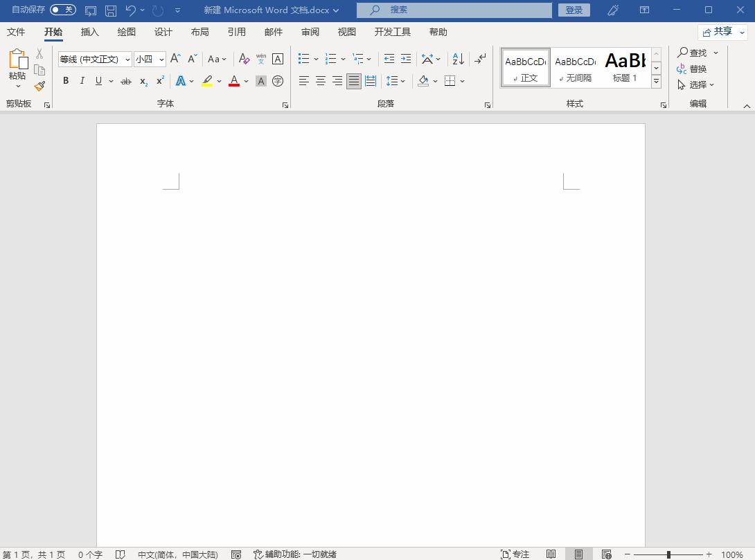Screen dimensions: 755x560
Task: Toggle the AutoSave switch
Action: coord(63,10)
